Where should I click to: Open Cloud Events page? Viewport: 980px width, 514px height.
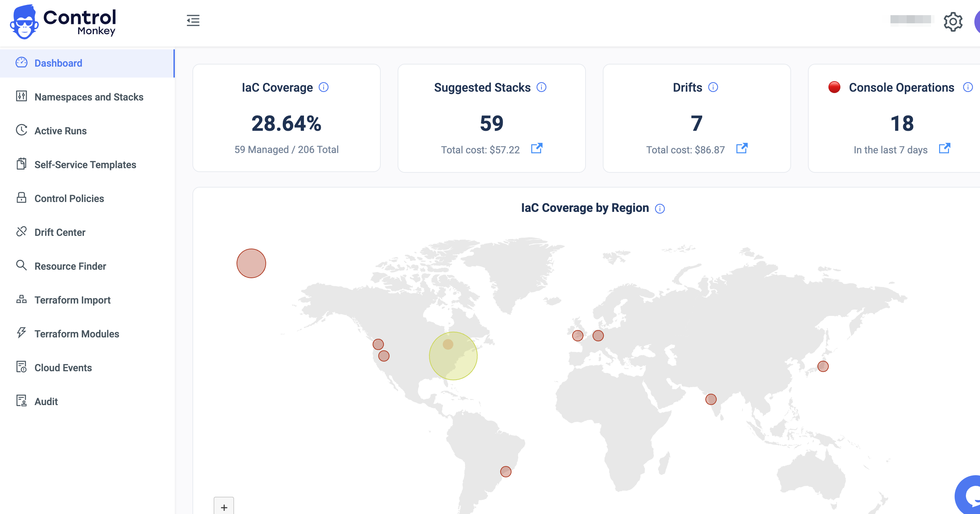point(63,368)
